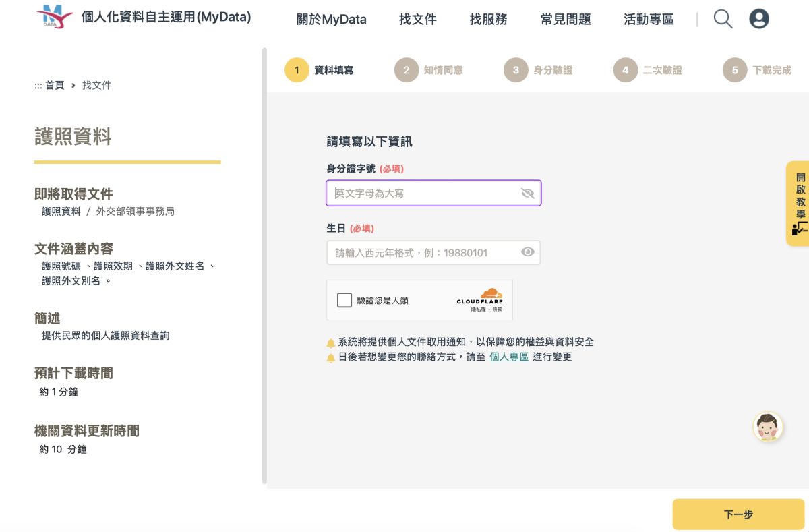809x532 pixels.
Task: Open the 開啟教學 side tab
Action: click(x=799, y=204)
